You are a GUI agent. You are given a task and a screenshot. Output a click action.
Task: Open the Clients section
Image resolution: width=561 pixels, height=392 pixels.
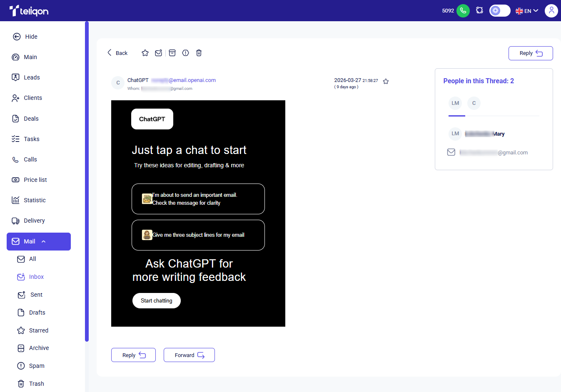tap(27, 98)
